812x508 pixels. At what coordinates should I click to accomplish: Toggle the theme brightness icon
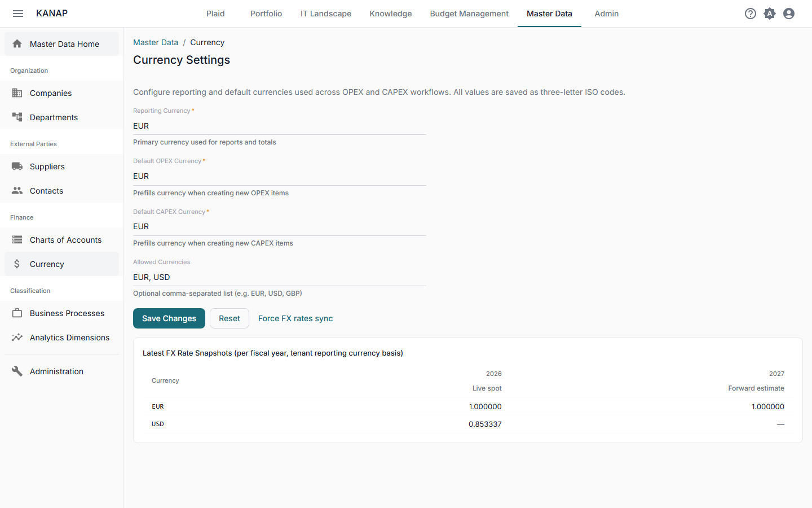pyautogui.click(x=770, y=14)
